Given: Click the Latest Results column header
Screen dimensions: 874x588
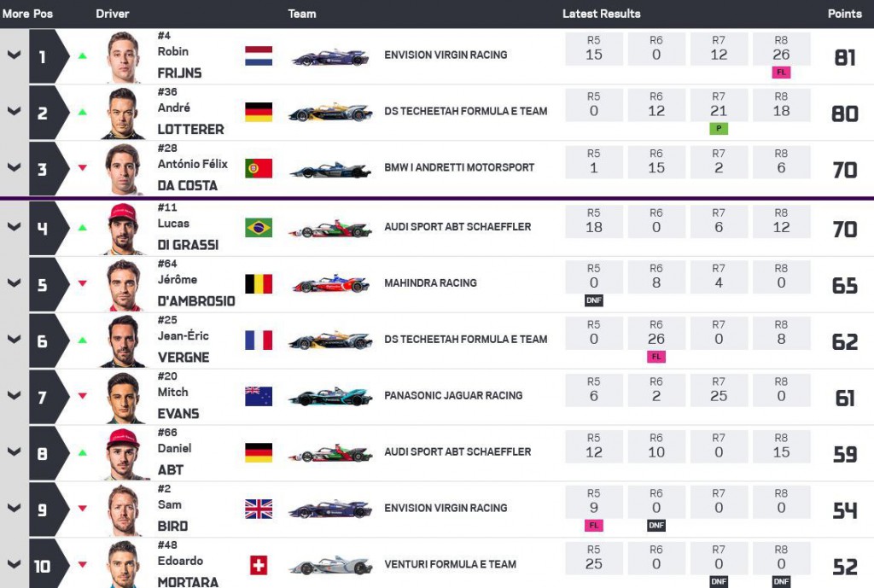Looking at the screenshot, I should point(602,14).
